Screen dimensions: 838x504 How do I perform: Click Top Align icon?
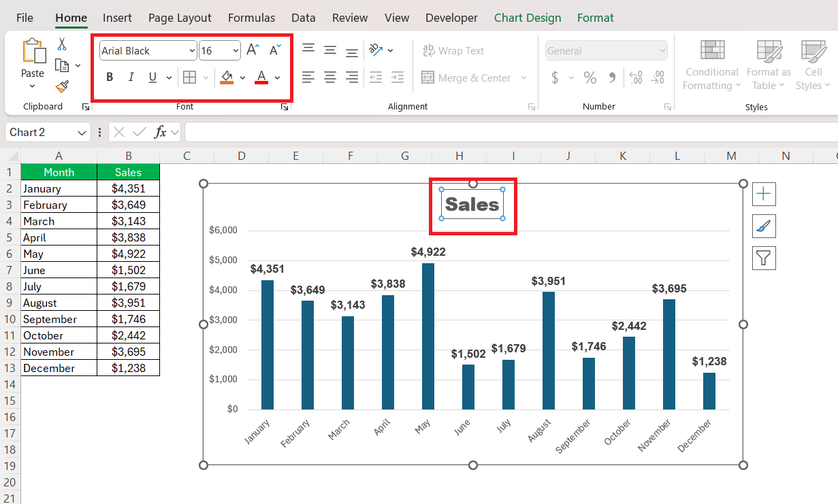(308, 50)
